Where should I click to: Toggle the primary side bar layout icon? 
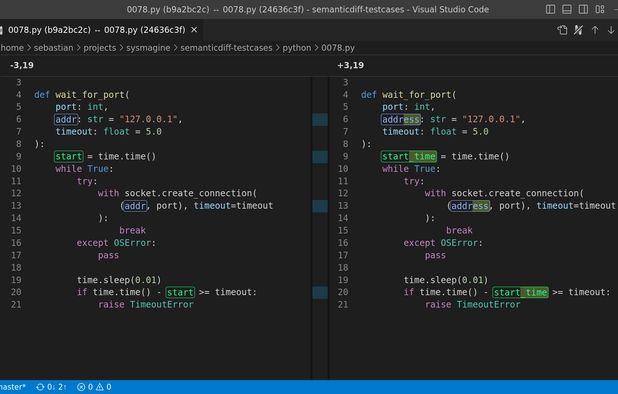[x=550, y=9]
